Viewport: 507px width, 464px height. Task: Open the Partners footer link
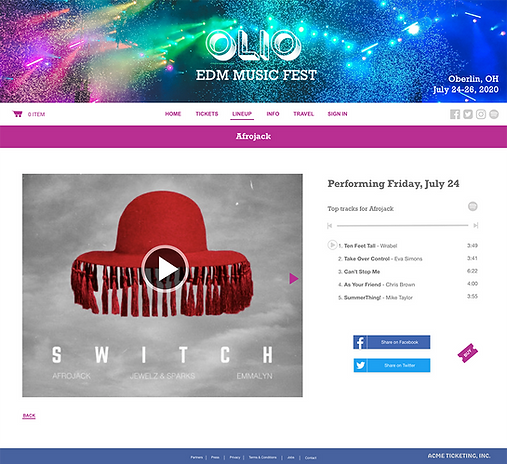point(197,457)
